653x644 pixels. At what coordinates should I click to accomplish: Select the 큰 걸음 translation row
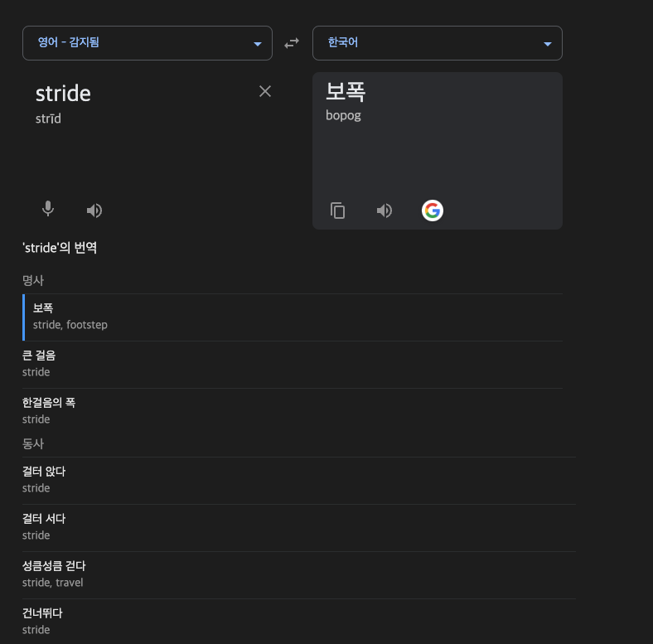point(293,365)
